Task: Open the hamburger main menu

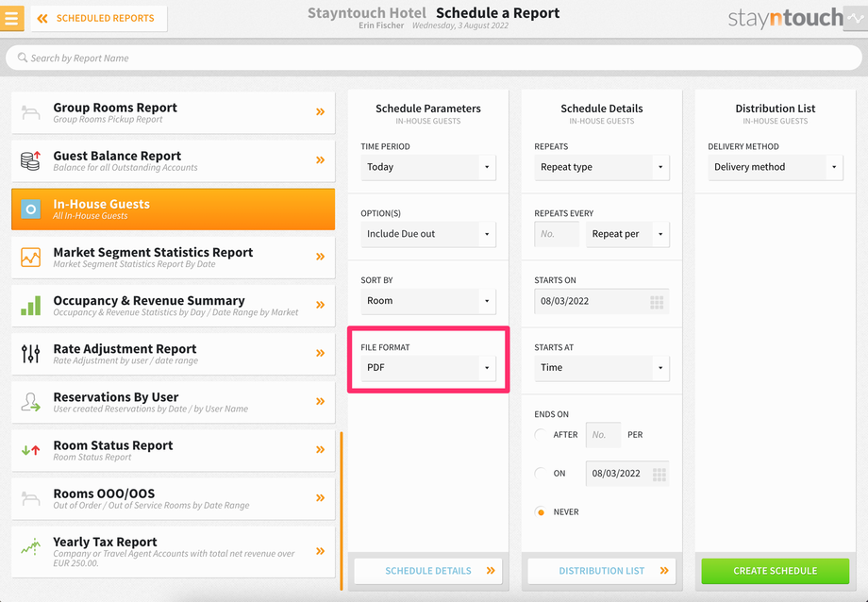Action: pos(11,18)
